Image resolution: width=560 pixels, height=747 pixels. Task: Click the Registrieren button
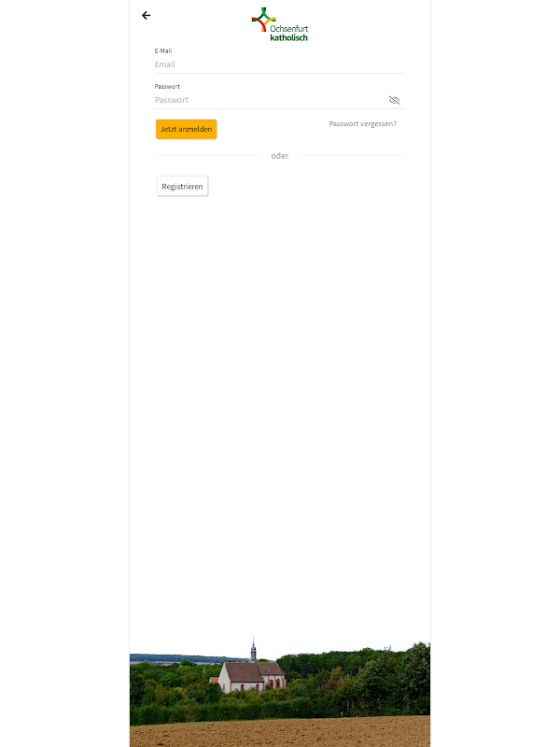click(182, 186)
